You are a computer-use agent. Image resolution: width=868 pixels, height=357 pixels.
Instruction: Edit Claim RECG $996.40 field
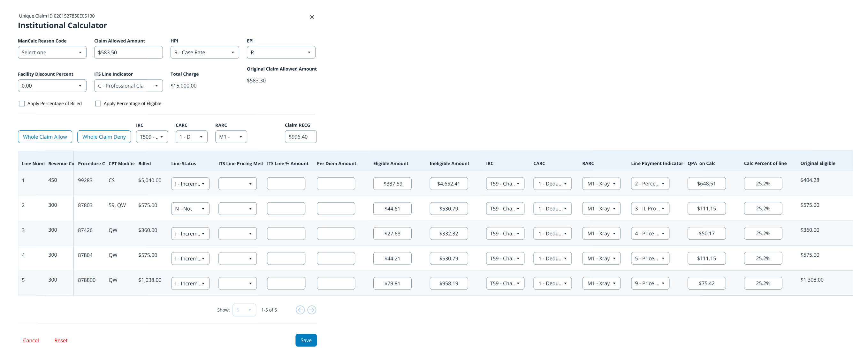point(301,137)
